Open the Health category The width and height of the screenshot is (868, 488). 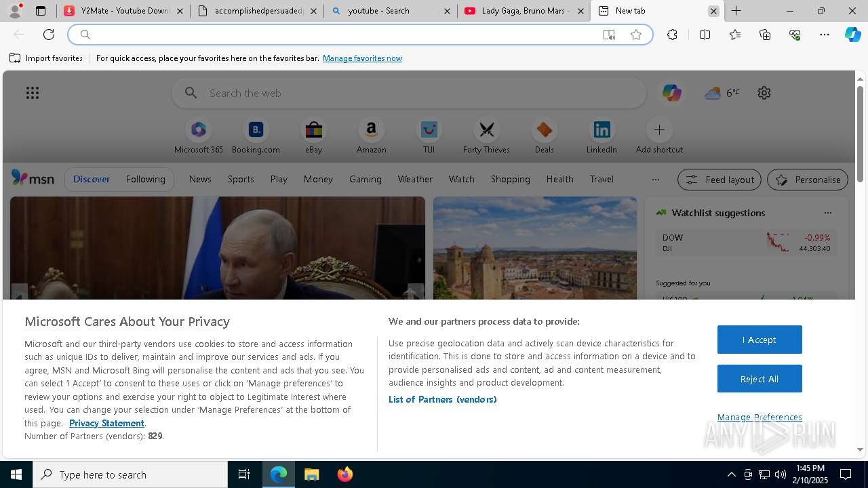tap(559, 179)
